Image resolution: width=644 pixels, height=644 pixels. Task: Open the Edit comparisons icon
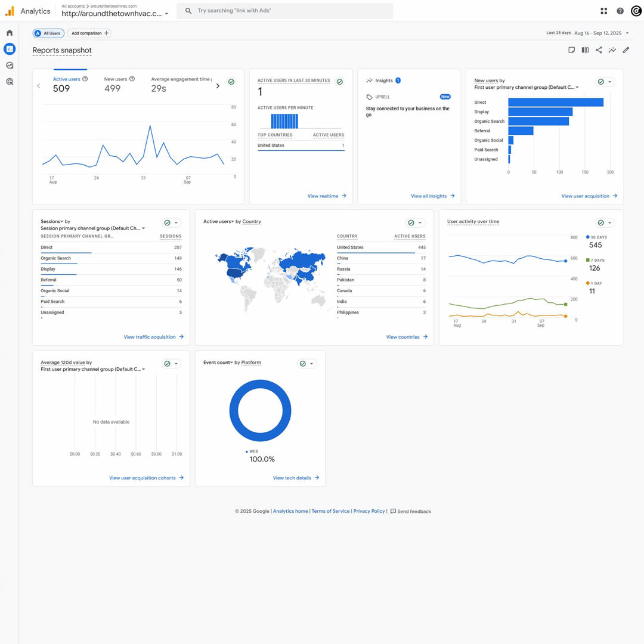(585, 50)
